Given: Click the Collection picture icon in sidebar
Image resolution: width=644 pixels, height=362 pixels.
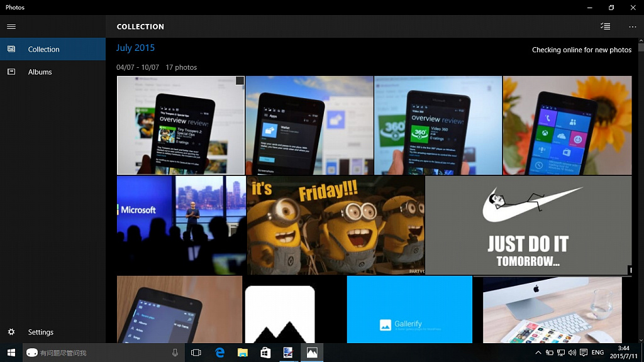Looking at the screenshot, I should point(11,49).
